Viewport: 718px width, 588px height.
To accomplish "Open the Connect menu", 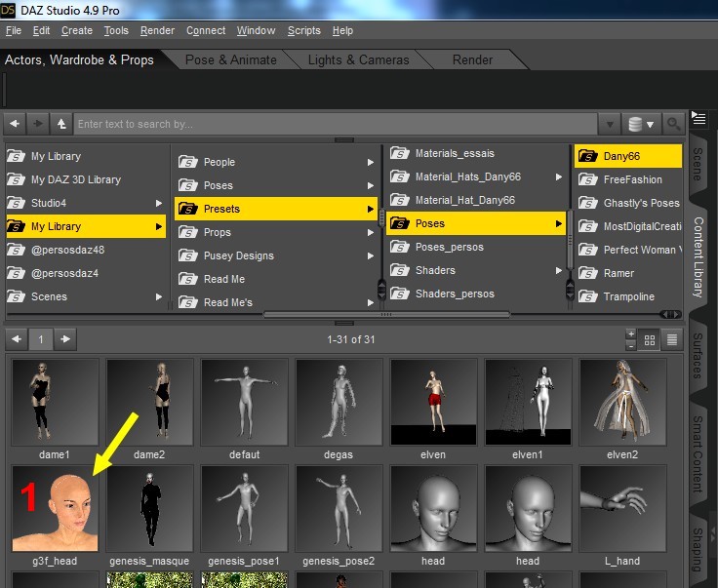I will click(206, 30).
